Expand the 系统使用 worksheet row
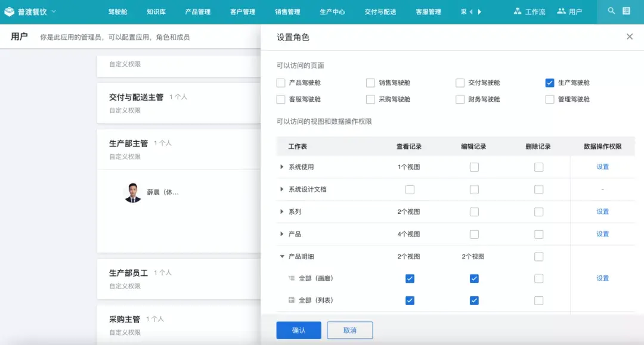 click(x=281, y=166)
